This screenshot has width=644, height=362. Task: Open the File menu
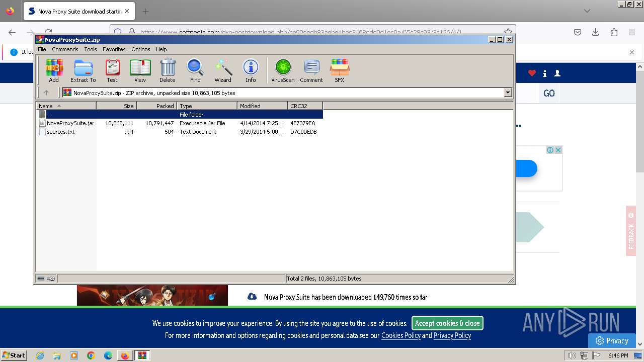(x=42, y=49)
